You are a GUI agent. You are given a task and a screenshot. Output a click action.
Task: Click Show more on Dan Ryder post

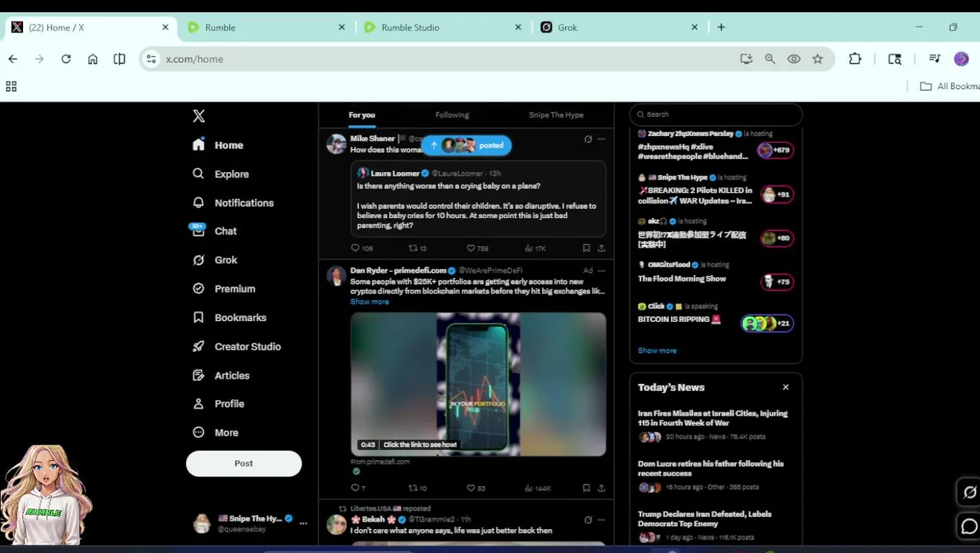coord(370,302)
